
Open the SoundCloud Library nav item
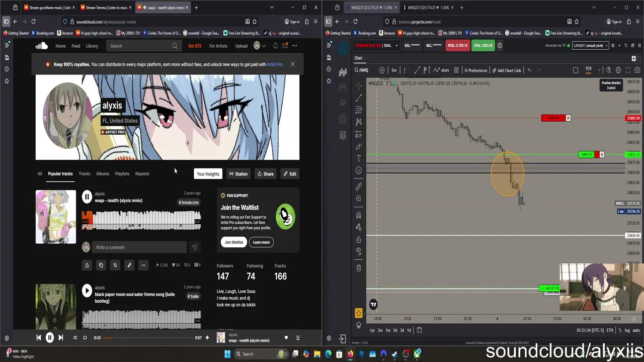click(x=92, y=46)
